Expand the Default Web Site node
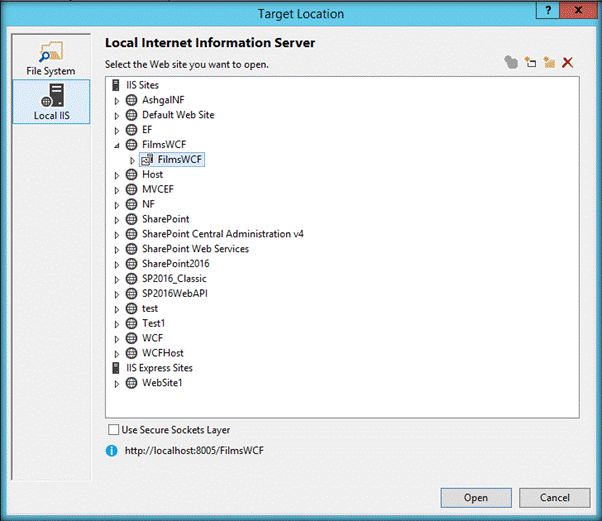The height and width of the screenshot is (521, 602). click(x=117, y=116)
